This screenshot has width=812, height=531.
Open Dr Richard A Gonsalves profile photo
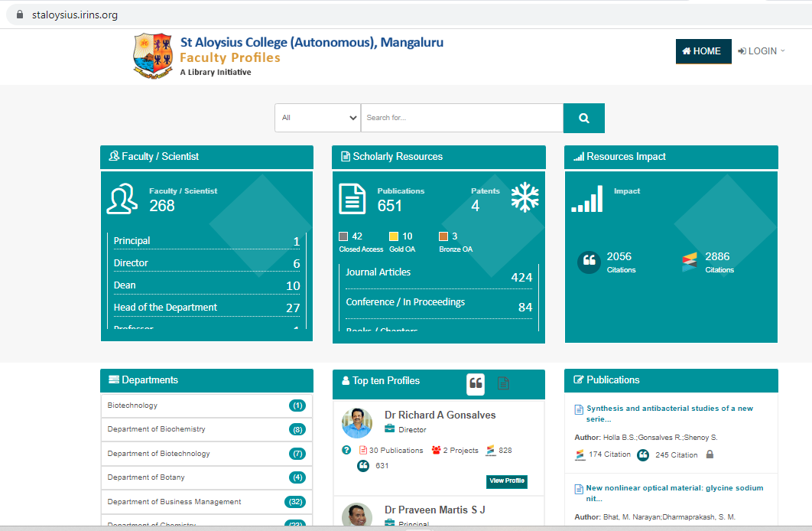(x=357, y=423)
